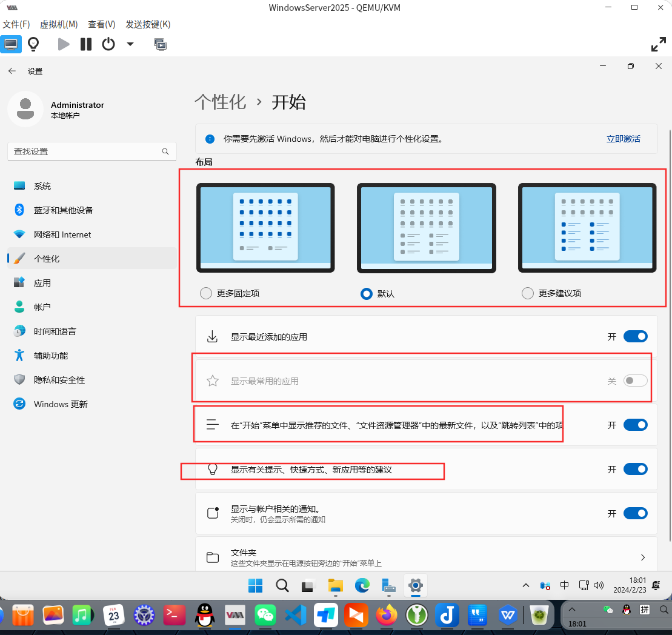Expand hidden tray icons chevron in Windows taskbar
Viewport: 672px width, 635px height.
pyautogui.click(x=526, y=585)
